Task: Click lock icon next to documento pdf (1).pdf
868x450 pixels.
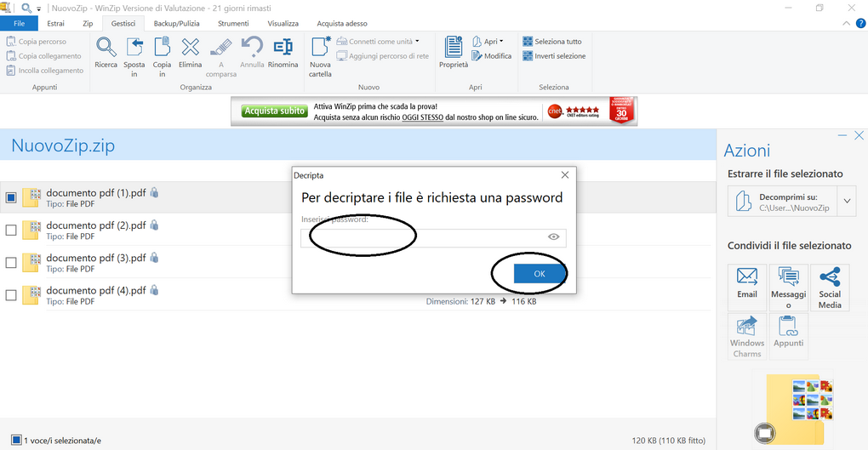Action: 154,192
